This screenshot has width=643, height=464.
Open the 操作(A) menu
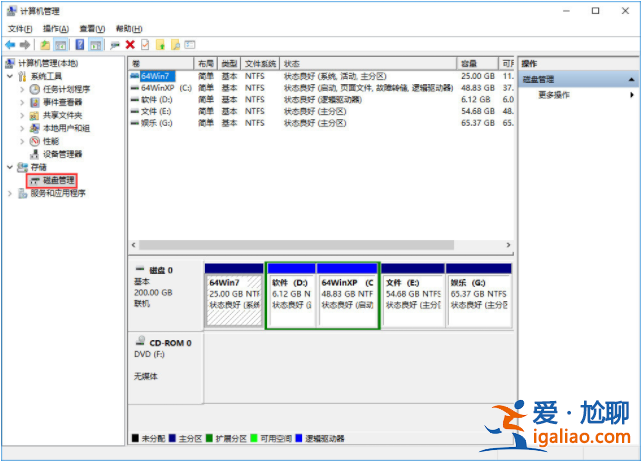coord(56,29)
